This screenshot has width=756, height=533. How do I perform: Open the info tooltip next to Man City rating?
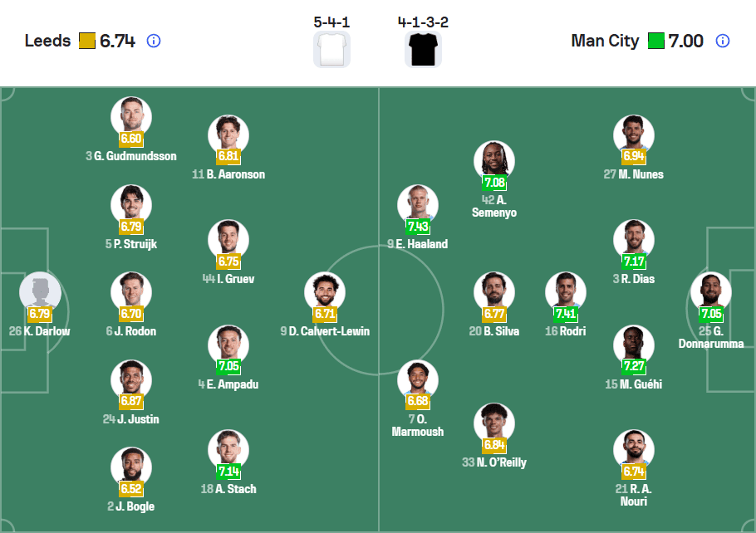(724, 41)
